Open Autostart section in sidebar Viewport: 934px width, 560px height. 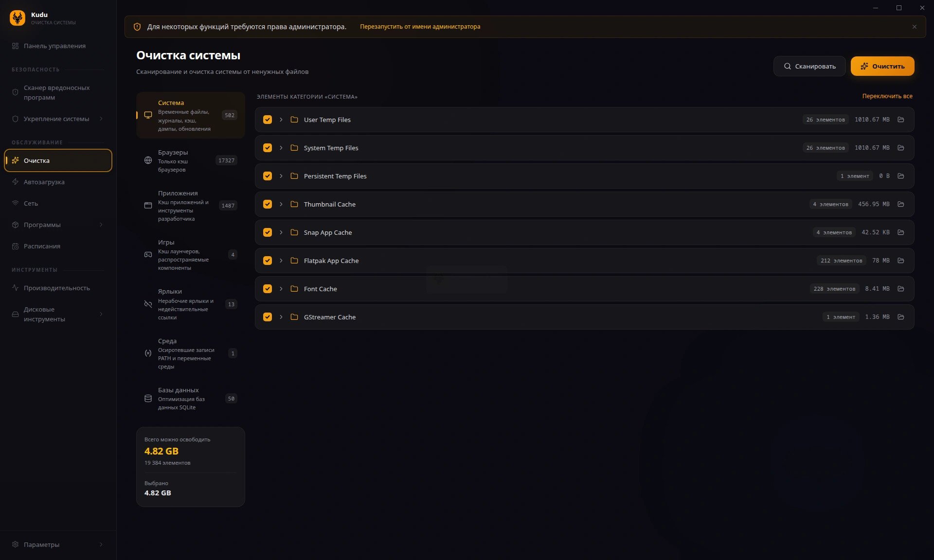click(x=44, y=182)
